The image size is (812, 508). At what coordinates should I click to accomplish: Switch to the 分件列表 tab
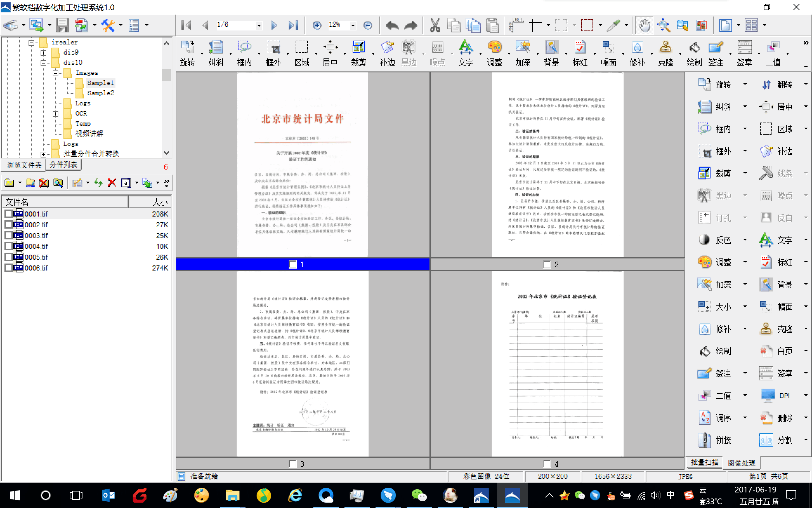coord(64,165)
